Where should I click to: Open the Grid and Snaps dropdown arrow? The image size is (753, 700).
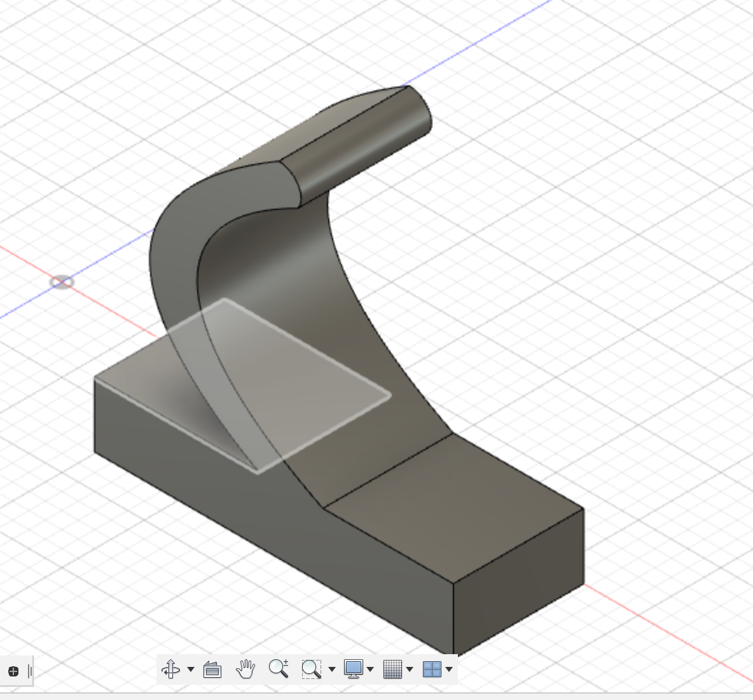(410, 669)
